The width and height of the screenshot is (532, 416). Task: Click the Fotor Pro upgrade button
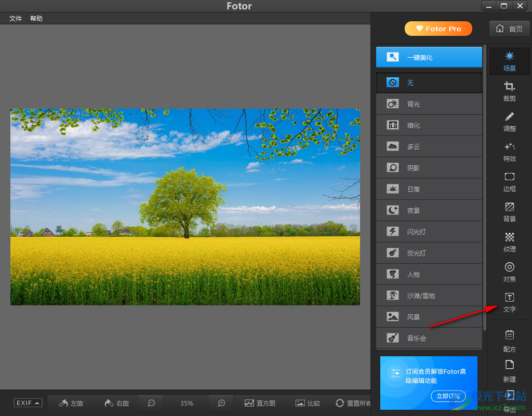438,29
